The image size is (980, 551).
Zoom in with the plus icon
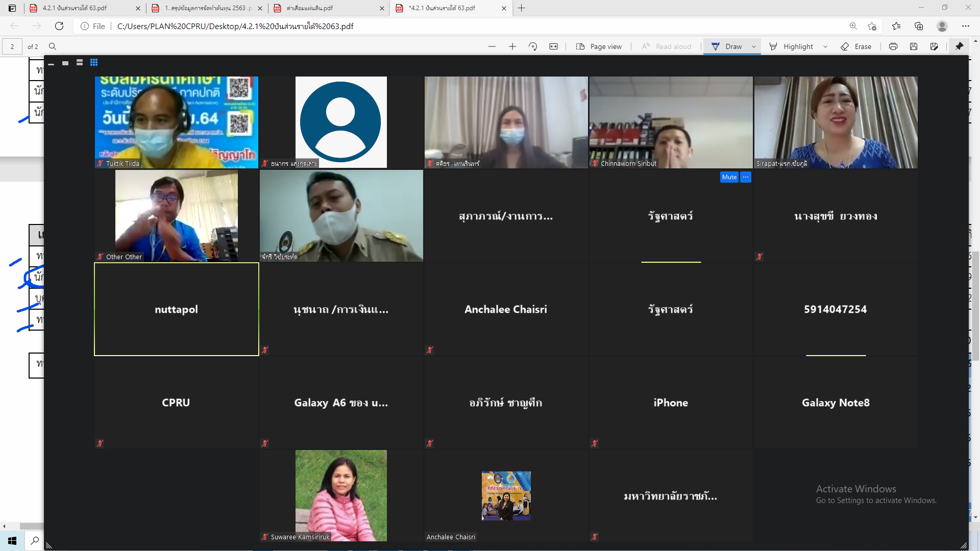click(x=512, y=46)
